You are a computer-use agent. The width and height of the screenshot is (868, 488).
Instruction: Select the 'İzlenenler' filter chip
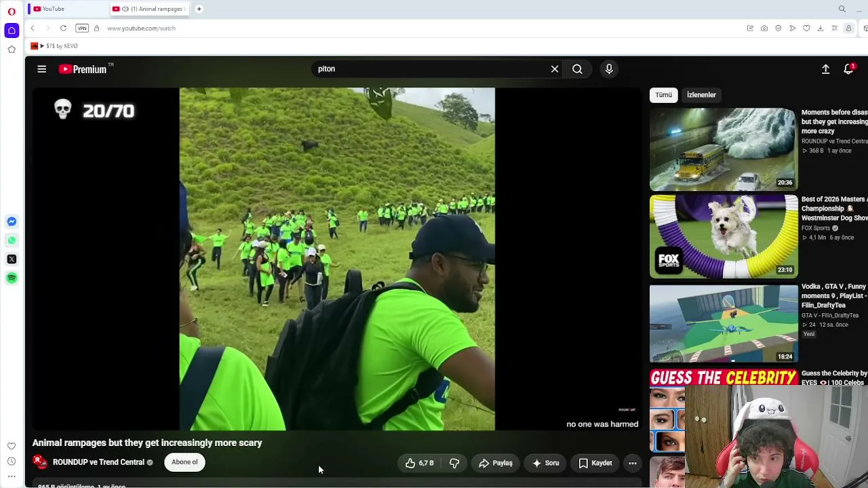701,95
